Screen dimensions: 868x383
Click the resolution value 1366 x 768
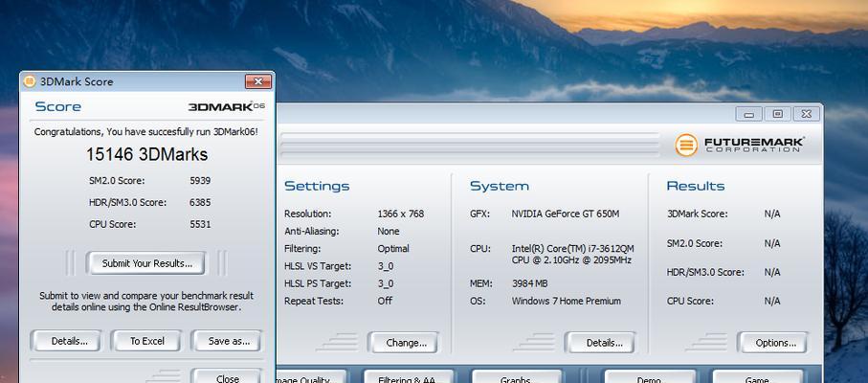click(x=400, y=214)
